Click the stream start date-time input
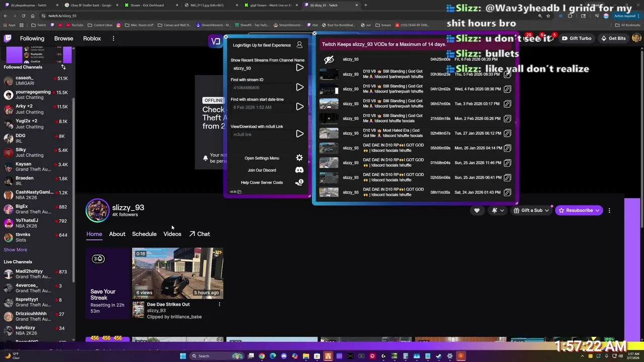This screenshot has width=644, height=362. tap(262, 107)
